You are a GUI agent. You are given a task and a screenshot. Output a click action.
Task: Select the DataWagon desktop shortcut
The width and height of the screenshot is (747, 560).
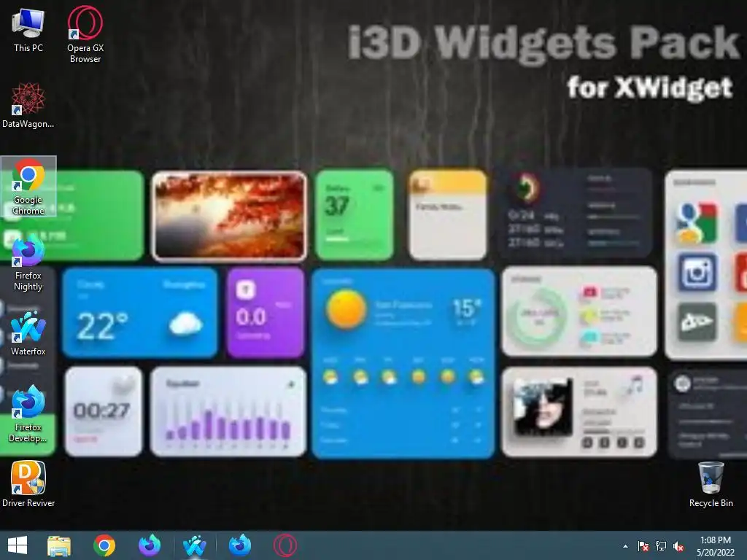[28, 105]
